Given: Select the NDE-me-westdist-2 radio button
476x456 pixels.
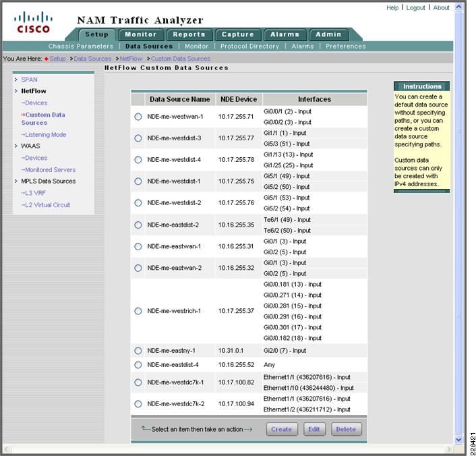Looking at the screenshot, I should [x=138, y=203].
